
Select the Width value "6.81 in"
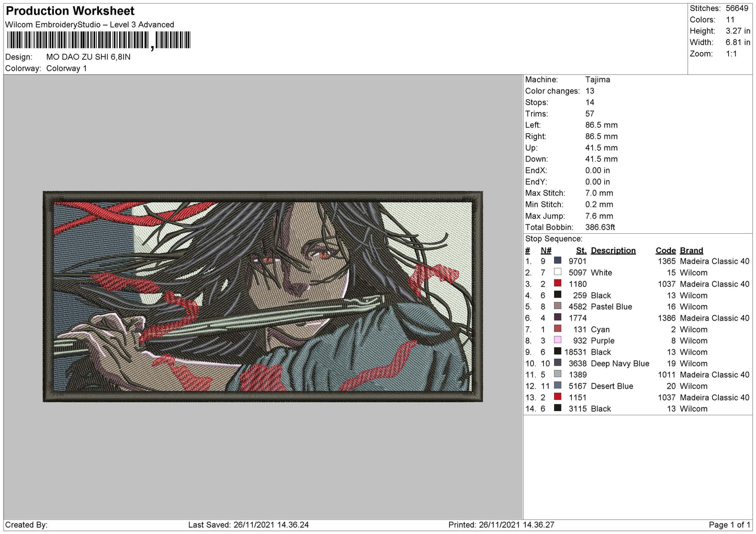click(738, 42)
